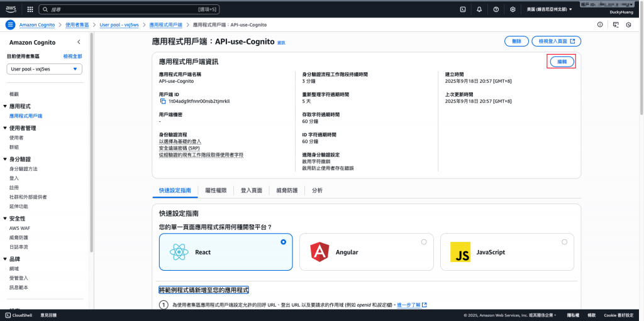Screen dimensions: 644x321
Task: Collapse the 品牌 sidebar section
Action: pyautogui.click(x=4, y=259)
